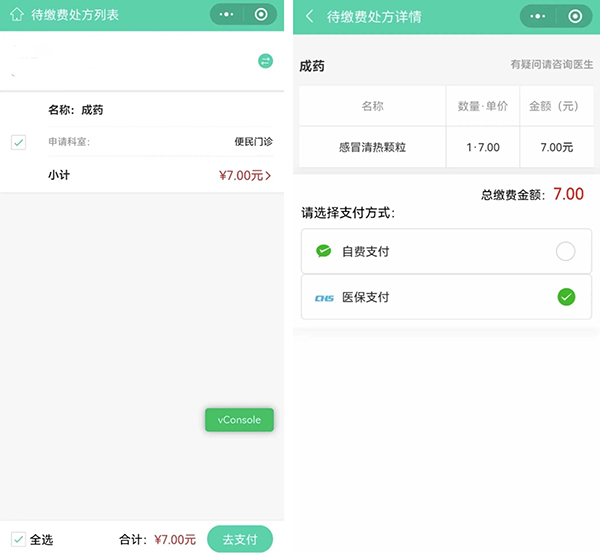Tap circle close icon on detail screen

(x=573, y=16)
